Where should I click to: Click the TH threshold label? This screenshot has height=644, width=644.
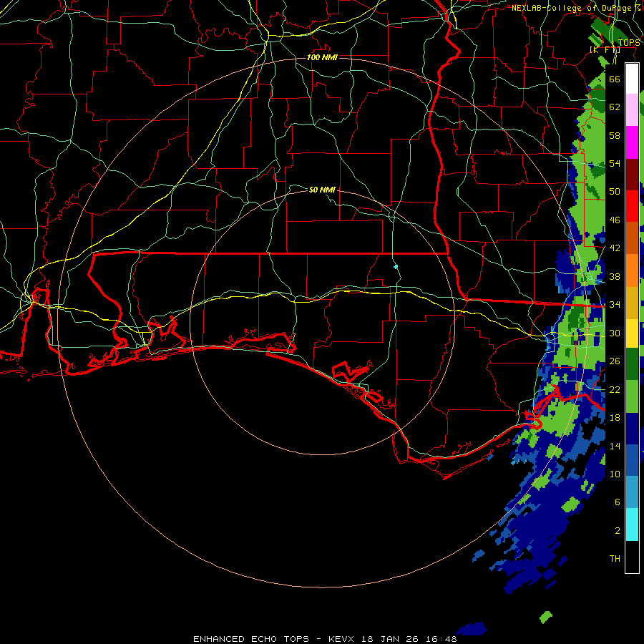[x=615, y=559]
